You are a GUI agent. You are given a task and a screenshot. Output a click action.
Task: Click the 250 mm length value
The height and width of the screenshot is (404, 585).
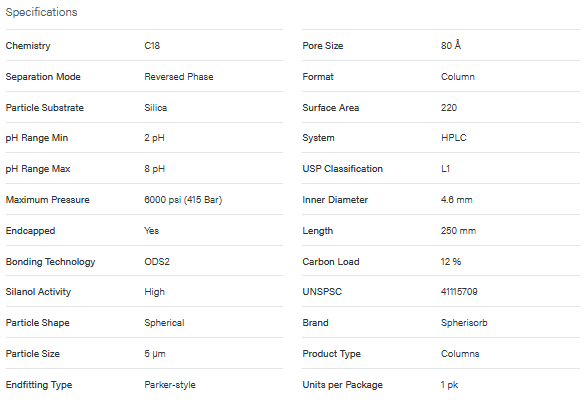[459, 231]
